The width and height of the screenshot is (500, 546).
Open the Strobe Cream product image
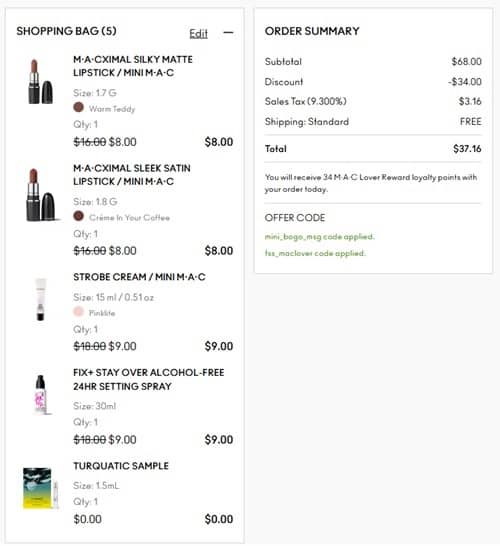(40, 299)
